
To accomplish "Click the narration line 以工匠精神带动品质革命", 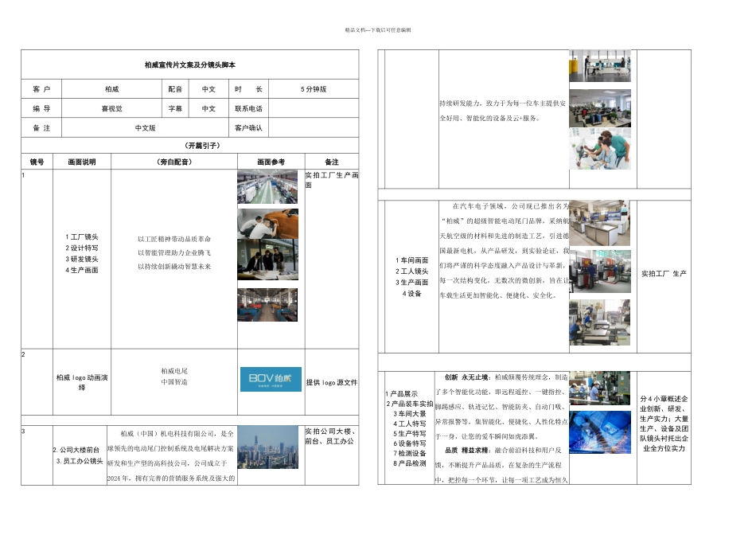I will (174, 239).
